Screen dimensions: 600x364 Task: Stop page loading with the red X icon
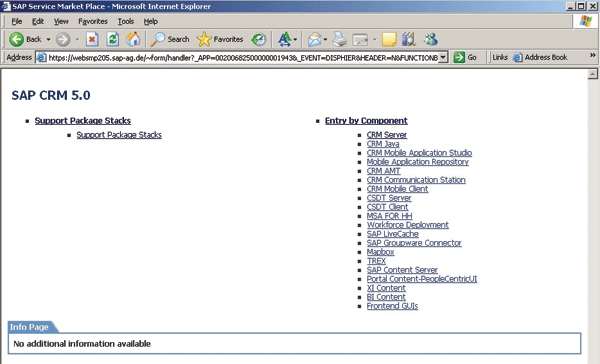click(92, 39)
